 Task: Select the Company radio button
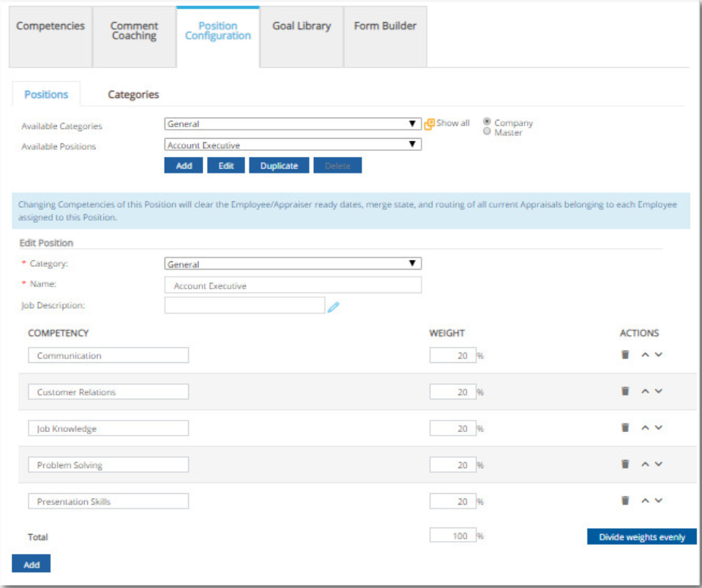487,122
